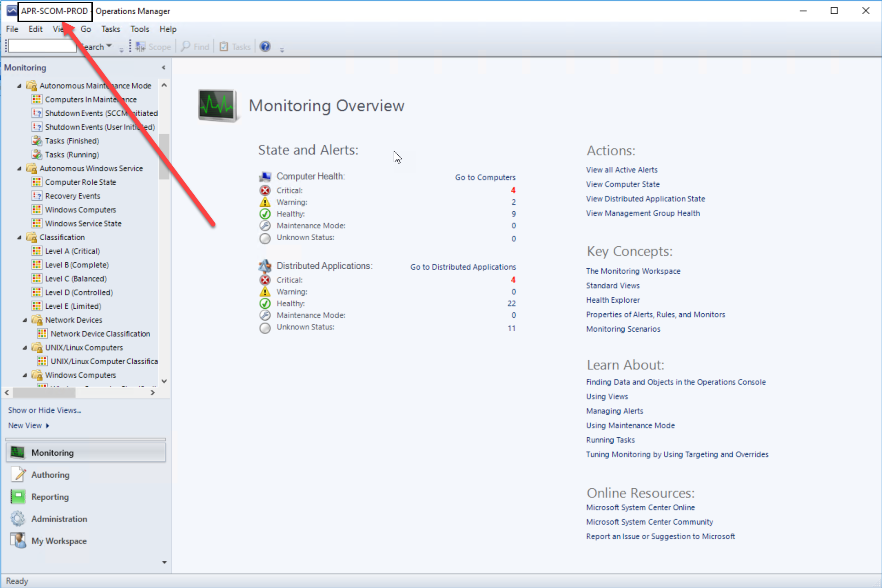Image resolution: width=882 pixels, height=588 pixels.
Task: Collapse the Classification folder
Action: [19, 237]
